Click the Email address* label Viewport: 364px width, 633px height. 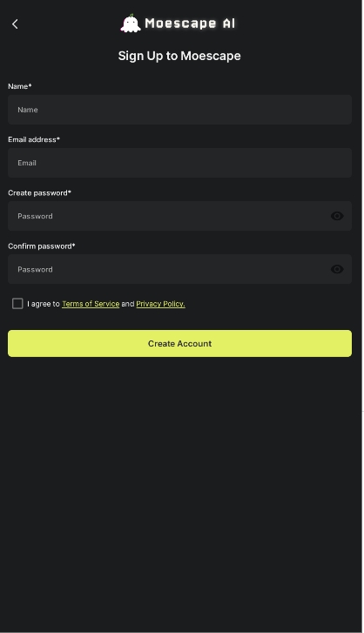pyautogui.click(x=34, y=139)
